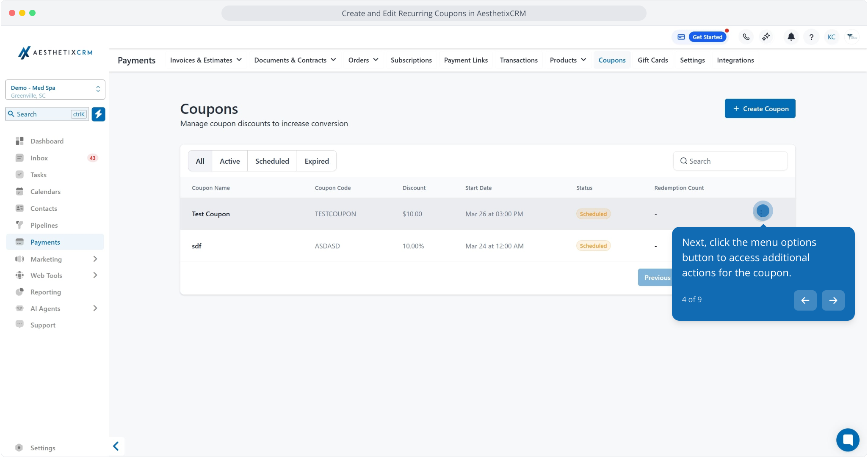Image resolution: width=868 pixels, height=457 pixels.
Task: Open the notifications bell
Action: (791, 37)
